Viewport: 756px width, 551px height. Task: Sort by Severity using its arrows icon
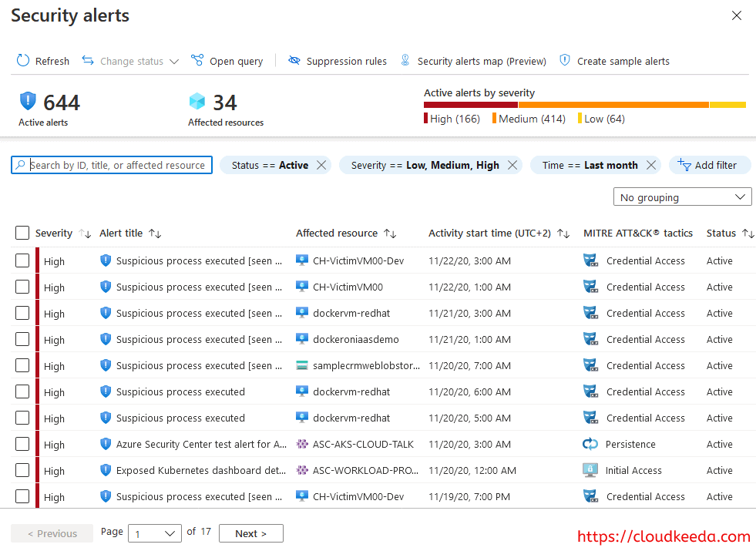pos(85,234)
